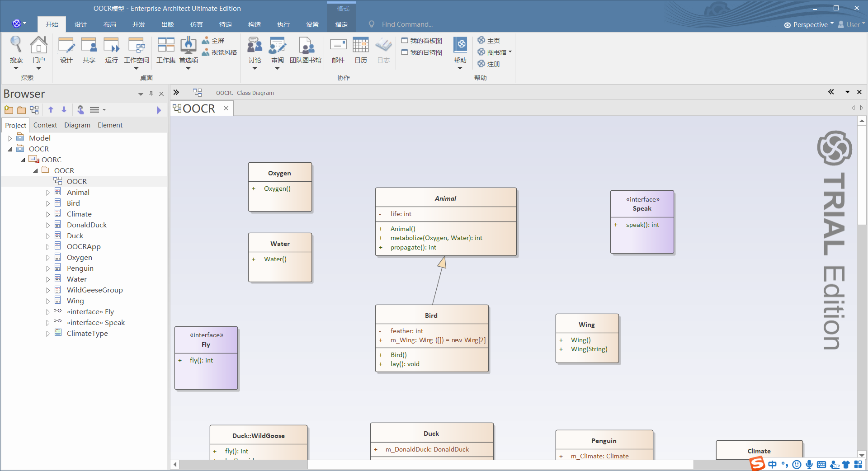
Task: Click the Find Command search field
Action: pyautogui.click(x=407, y=24)
